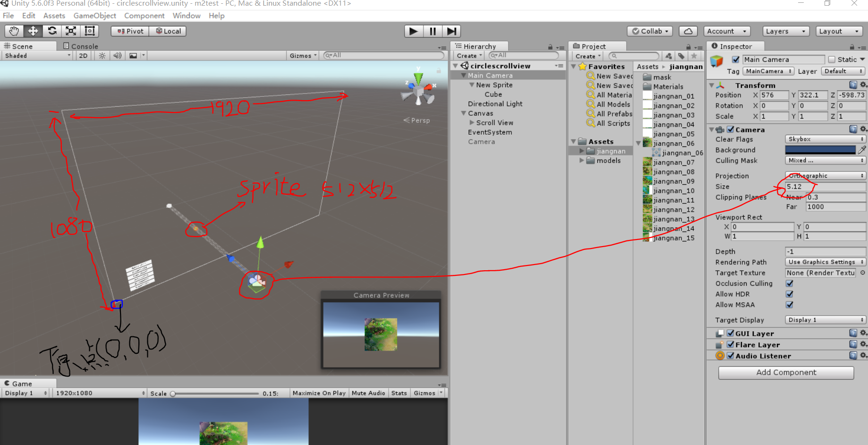Screen dimensions: 868x445
Task: Click the scene orientation gizmo
Action: click(x=418, y=90)
